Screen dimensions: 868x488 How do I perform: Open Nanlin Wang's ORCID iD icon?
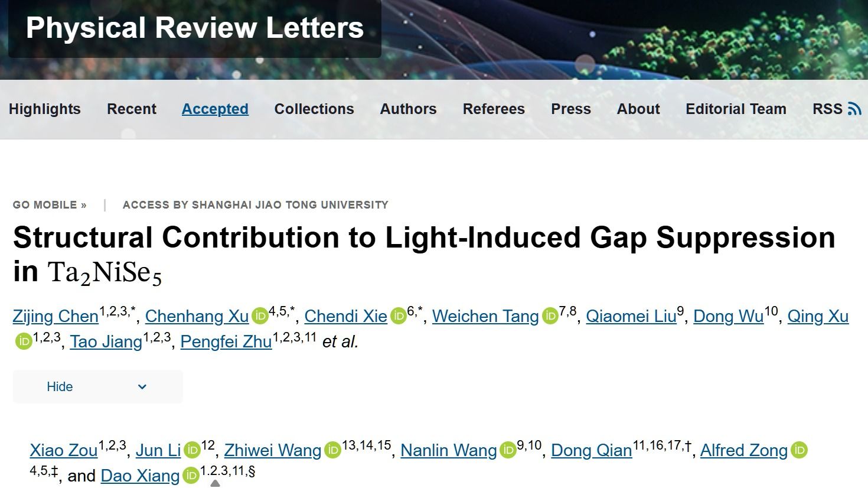(508, 450)
